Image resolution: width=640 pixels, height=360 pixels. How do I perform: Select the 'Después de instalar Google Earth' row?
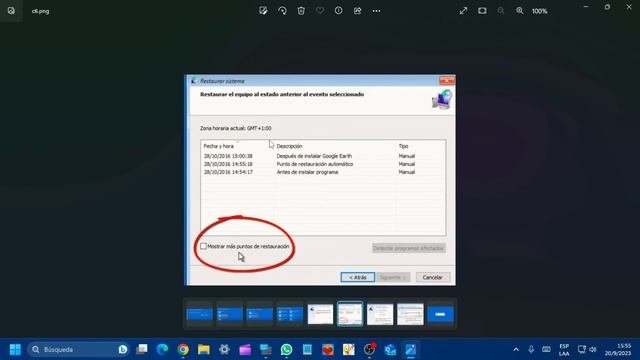coord(322,156)
